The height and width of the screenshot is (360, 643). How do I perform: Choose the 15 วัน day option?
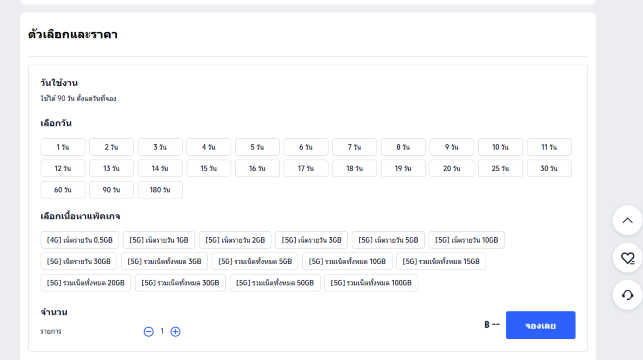[208, 169]
